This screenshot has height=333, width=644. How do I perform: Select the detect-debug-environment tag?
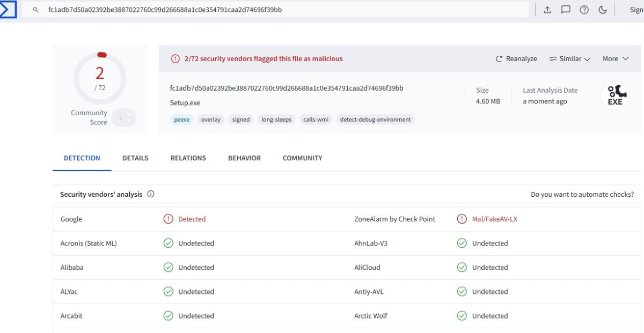(376, 120)
